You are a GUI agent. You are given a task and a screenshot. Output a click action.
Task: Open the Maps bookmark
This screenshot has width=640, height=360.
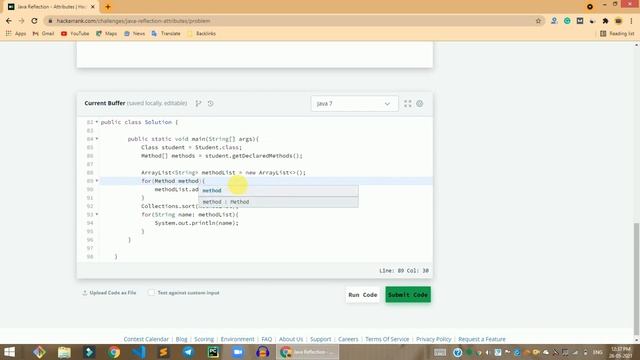pos(107,33)
